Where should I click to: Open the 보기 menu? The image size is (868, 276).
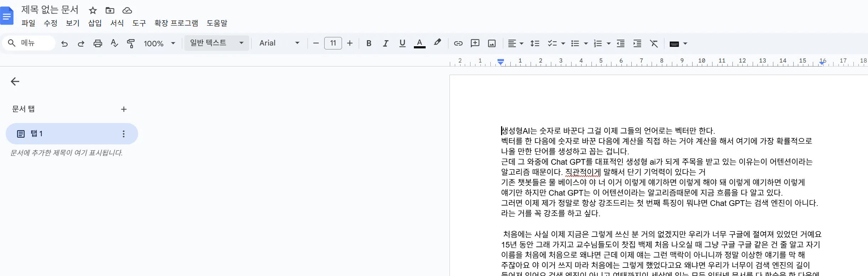coord(73,23)
